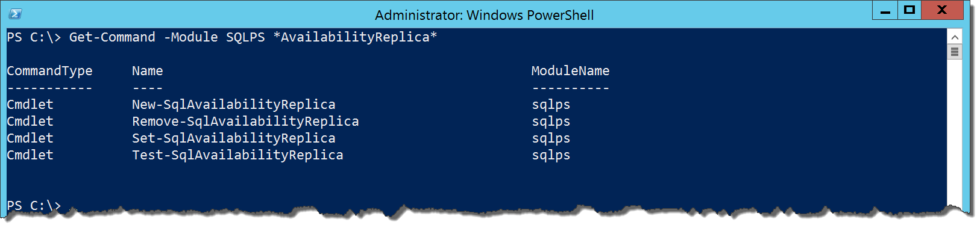Click the bottom PS C:\> prompt
The height and width of the screenshot is (231, 980).
[x=34, y=206]
